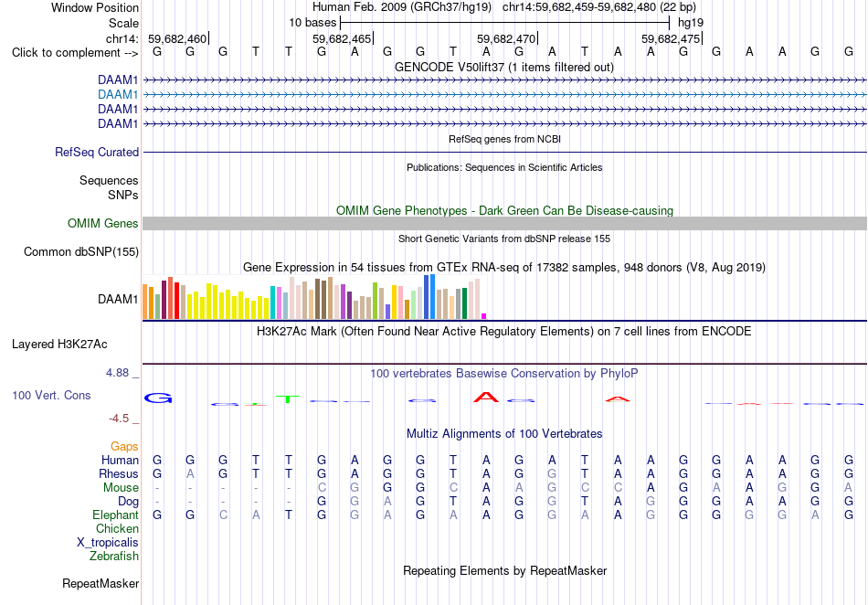Screen dimensions: 868x605
Task: Select the Chicken alignment row label
Action: [117, 528]
